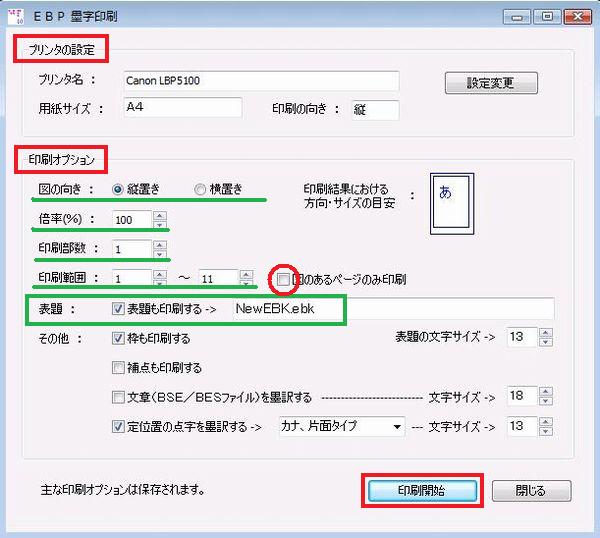
Task: Decrease the 印刷部数 spinner value
Action: [161, 253]
